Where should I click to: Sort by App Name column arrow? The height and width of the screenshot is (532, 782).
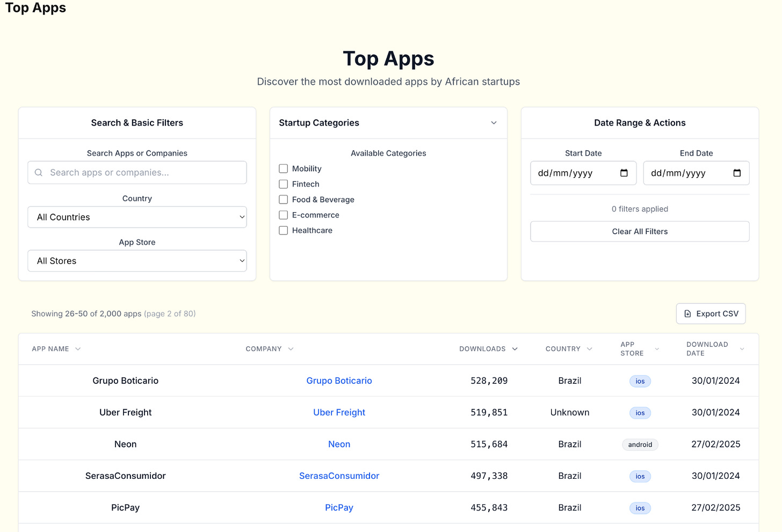point(78,349)
